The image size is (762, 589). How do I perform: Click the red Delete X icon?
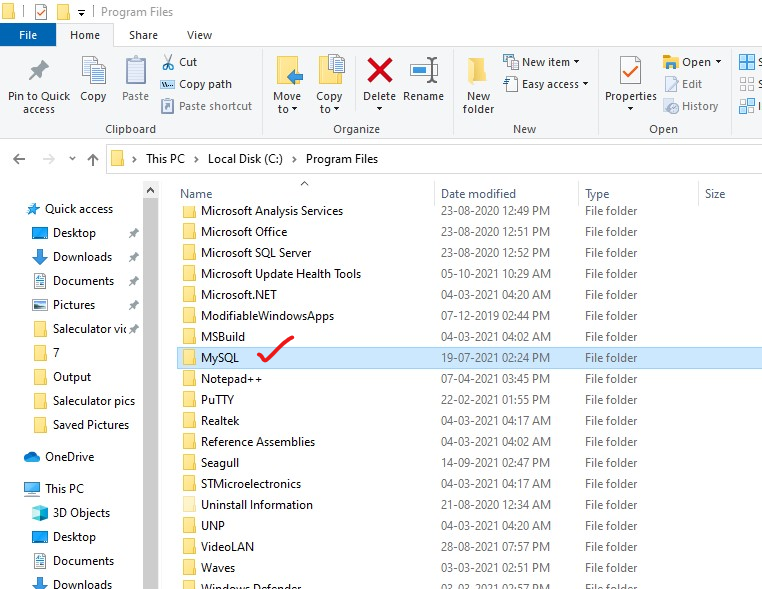click(x=380, y=70)
